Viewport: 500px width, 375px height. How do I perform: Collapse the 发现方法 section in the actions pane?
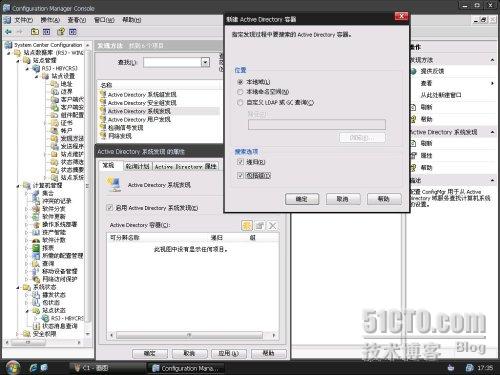(492, 60)
